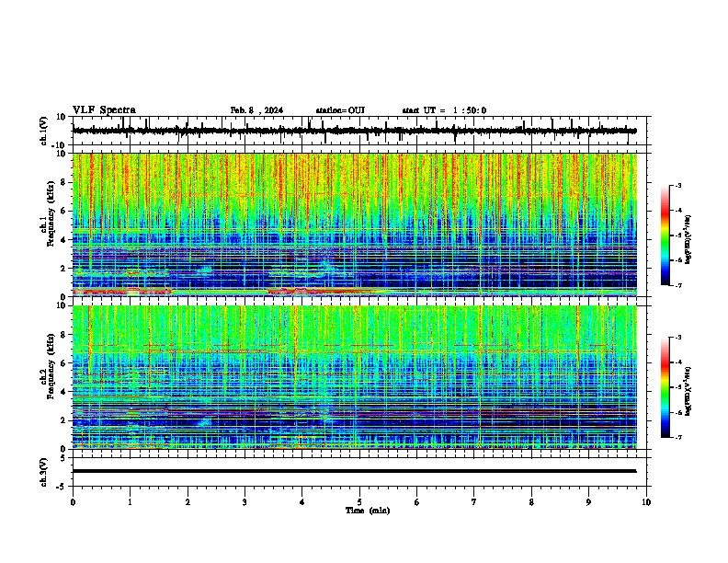Image resolution: width=728 pixels, height=563 pixels.
Task: Click the "6" tick on ch.1 frequency axis
Action: pyautogui.click(x=64, y=212)
